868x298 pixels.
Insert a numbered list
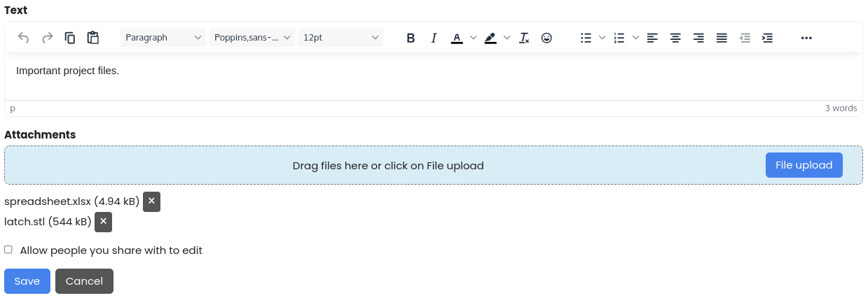point(619,38)
